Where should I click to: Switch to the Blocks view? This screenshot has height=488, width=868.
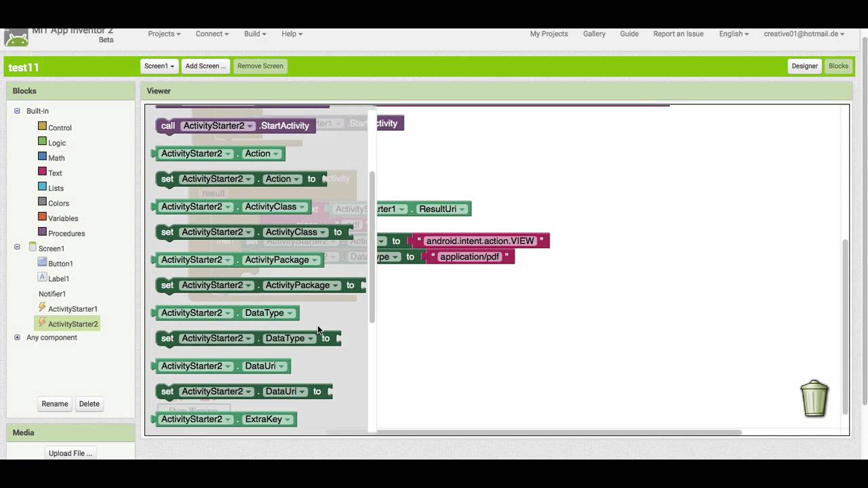[x=838, y=66]
